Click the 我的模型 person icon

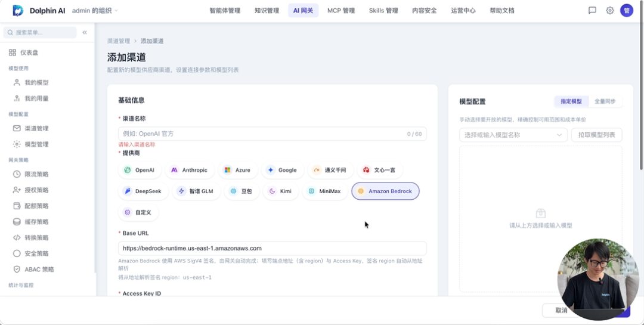click(x=17, y=82)
